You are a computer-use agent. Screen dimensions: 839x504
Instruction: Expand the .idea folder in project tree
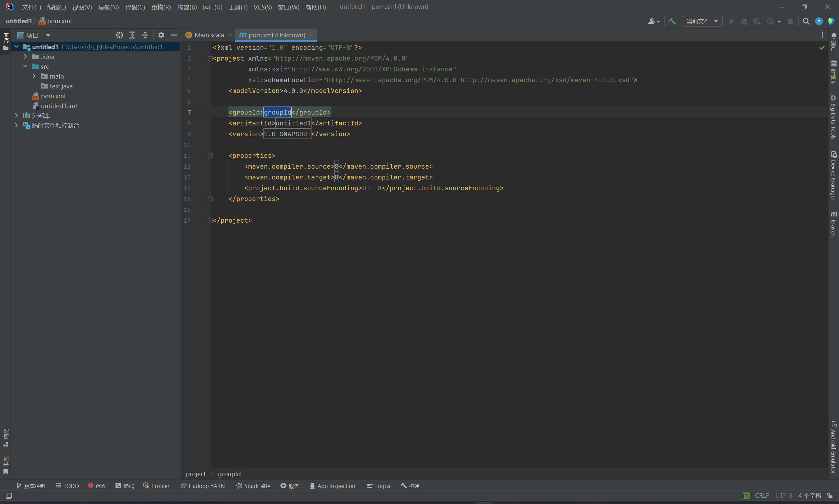[26, 57]
